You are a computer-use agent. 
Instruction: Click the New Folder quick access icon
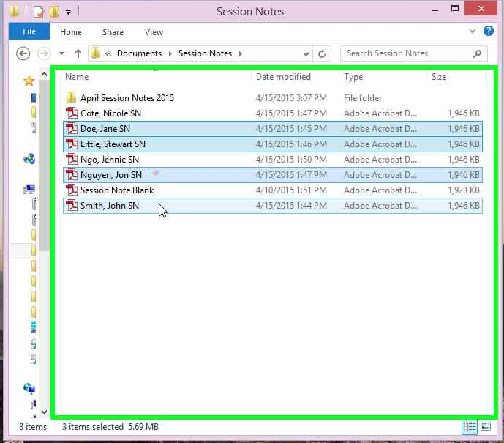coord(54,12)
